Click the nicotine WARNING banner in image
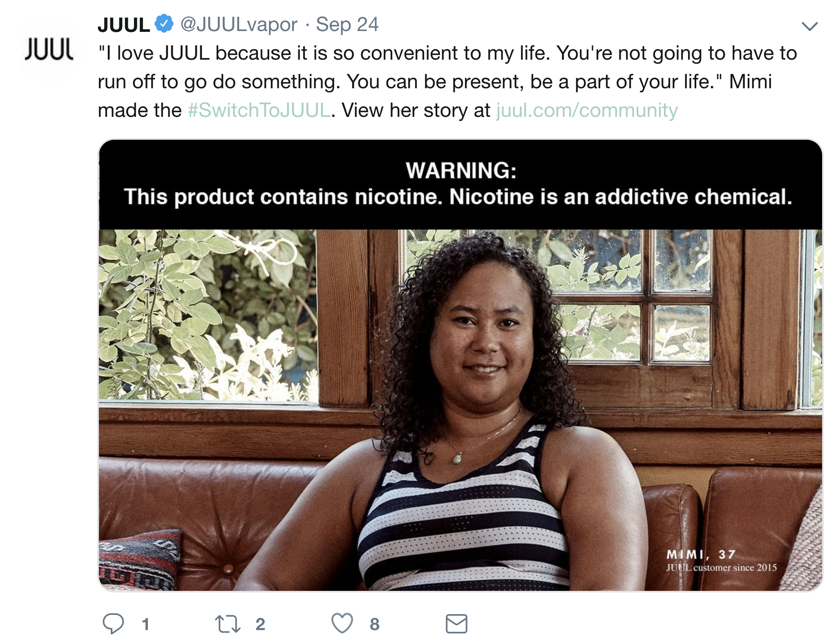836x644 pixels. point(460,185)
